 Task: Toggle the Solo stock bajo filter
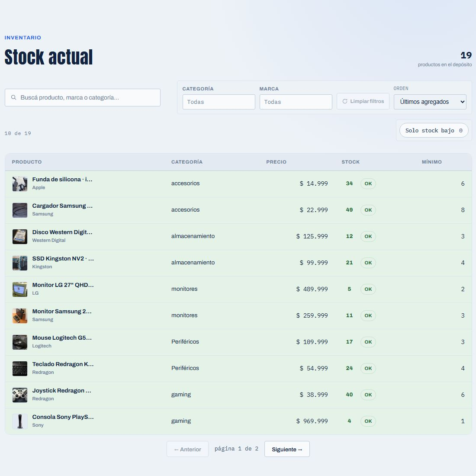click(434, 130)
